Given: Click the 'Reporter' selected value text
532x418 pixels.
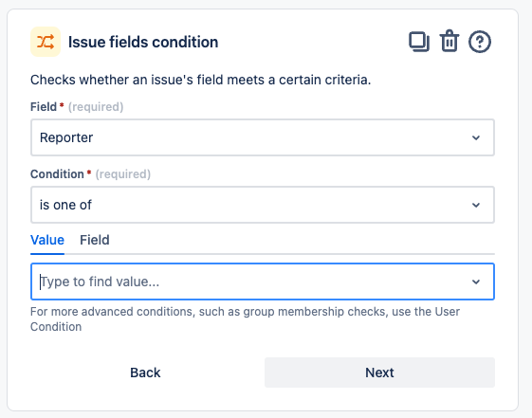Looking at the screenshot, I should pos(66,137).
